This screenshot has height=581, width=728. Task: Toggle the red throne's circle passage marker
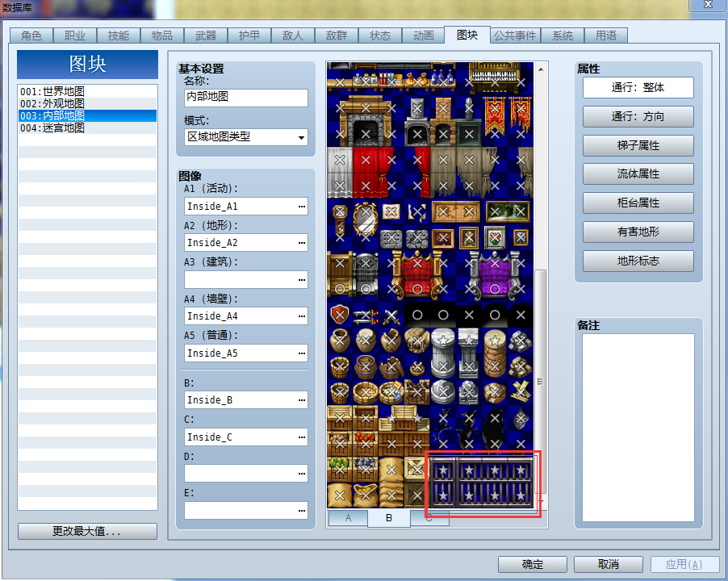click(417, 289)
